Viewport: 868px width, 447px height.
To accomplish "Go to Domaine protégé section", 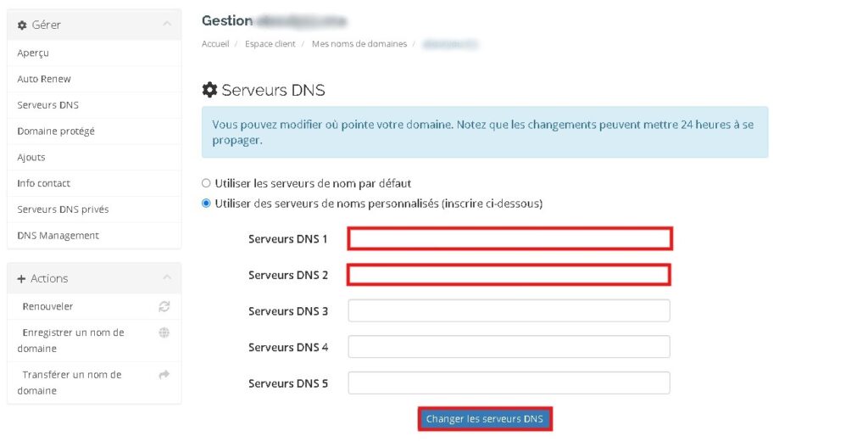I will click(56, 131).
